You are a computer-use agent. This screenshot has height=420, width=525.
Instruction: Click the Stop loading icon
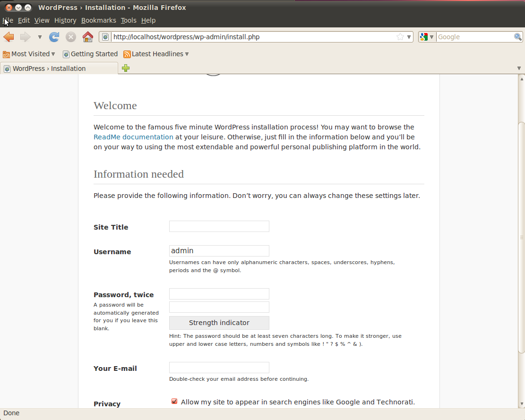tap(71, 37)
